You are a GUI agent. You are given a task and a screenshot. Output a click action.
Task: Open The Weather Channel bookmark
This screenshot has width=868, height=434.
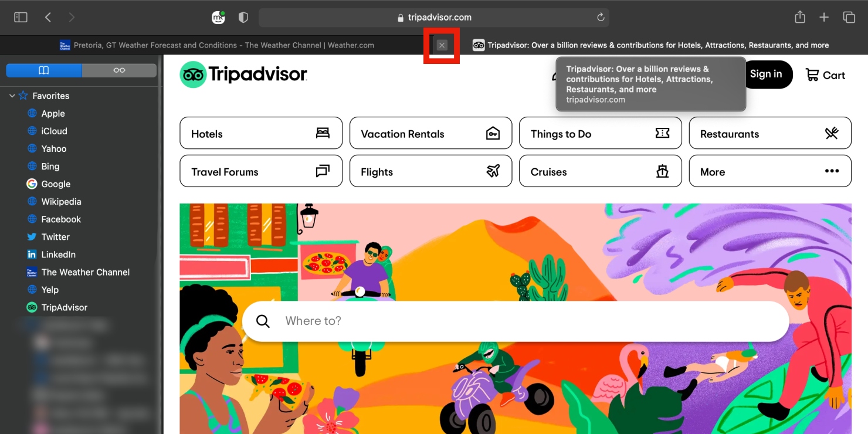coord(85,272)
